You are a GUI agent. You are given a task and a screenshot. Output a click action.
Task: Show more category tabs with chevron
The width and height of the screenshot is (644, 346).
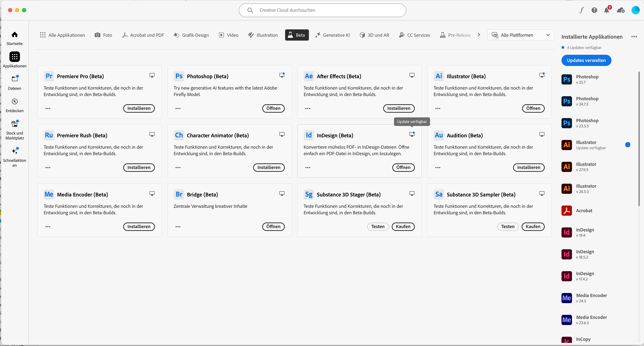tap(479, 35)
